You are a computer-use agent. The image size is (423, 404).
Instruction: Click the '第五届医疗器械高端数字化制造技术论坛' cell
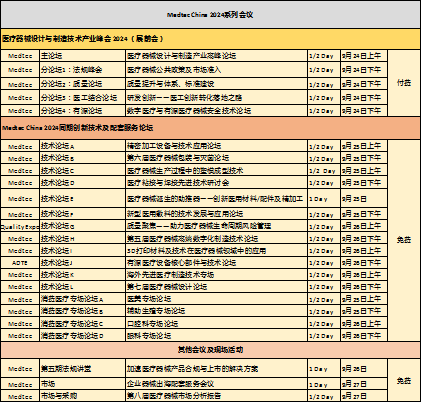coord(216,239)
